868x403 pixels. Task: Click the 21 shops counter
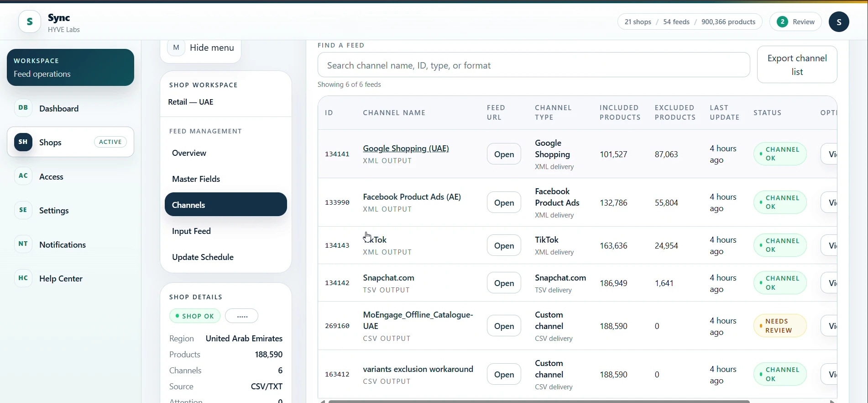(638, 22)
